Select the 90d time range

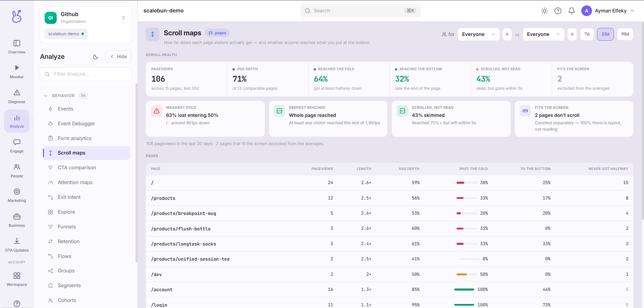coord(625,34)
